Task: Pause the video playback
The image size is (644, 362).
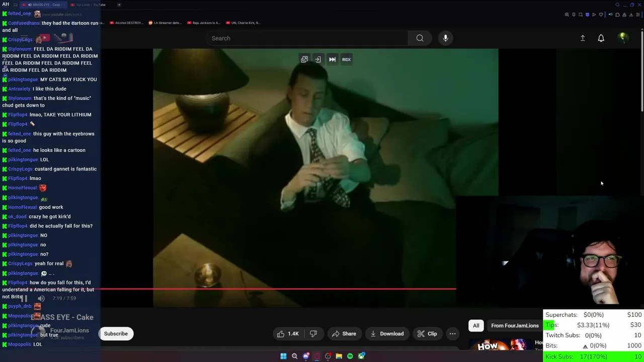Action: click(x=24, y=298)
